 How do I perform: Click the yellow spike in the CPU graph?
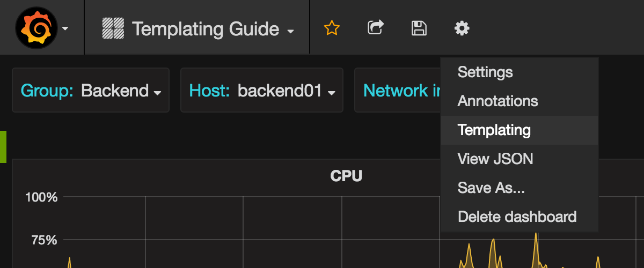pos(535,239)
